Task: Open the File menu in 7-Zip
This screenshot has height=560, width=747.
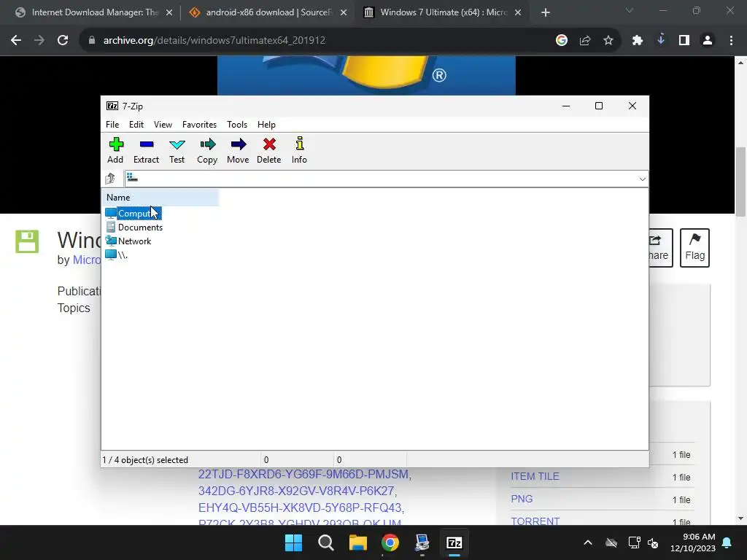Action: coord(112,124)
